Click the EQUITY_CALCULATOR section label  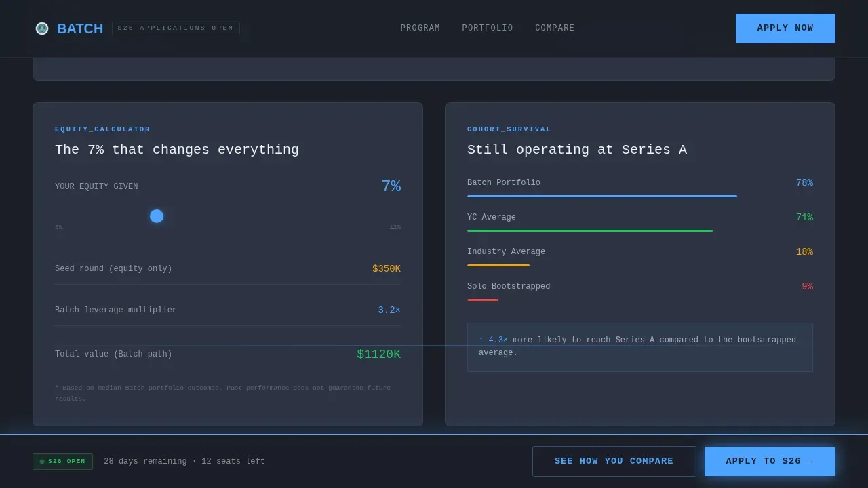pyautogui.click(x=102, y=129)
